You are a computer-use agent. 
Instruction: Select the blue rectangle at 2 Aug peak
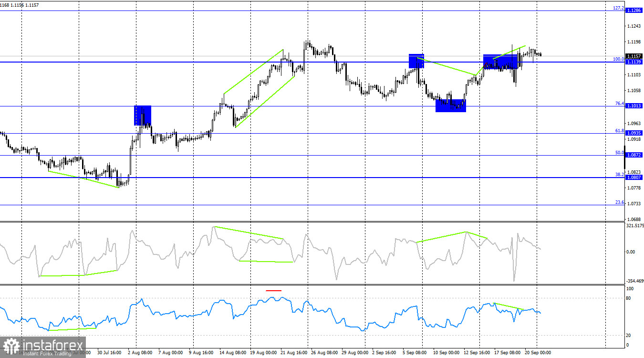pos(143,116)
